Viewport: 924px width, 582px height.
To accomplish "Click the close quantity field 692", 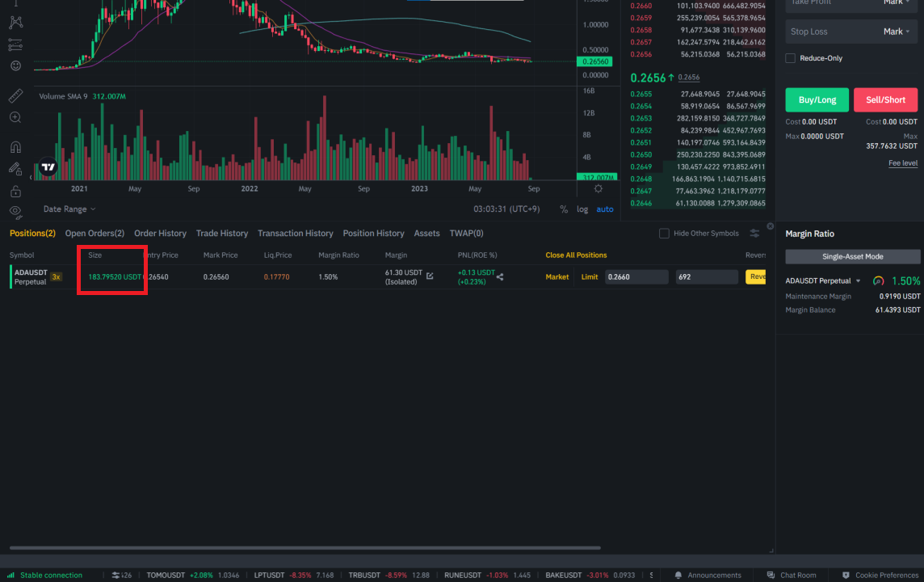I will click(x=707, y=277).
